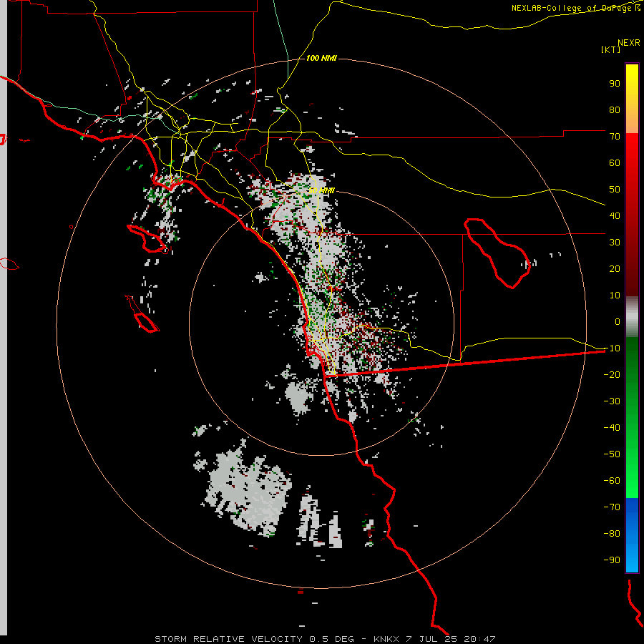This screenshot has height=644, width=644.
Task: Click the gray zero-velocity segment of the color bar
Action: click(x=632, y=317)
